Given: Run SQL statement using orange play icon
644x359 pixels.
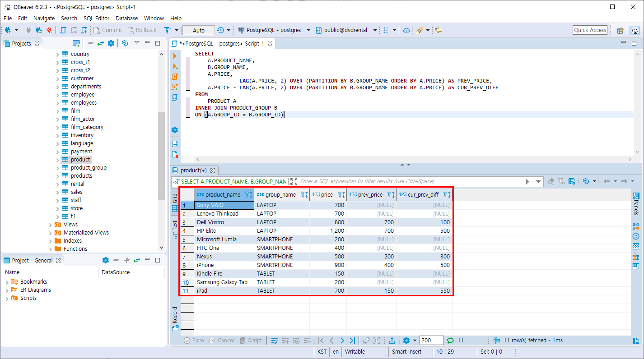Looking at the screenshot, I should point(175,55).
